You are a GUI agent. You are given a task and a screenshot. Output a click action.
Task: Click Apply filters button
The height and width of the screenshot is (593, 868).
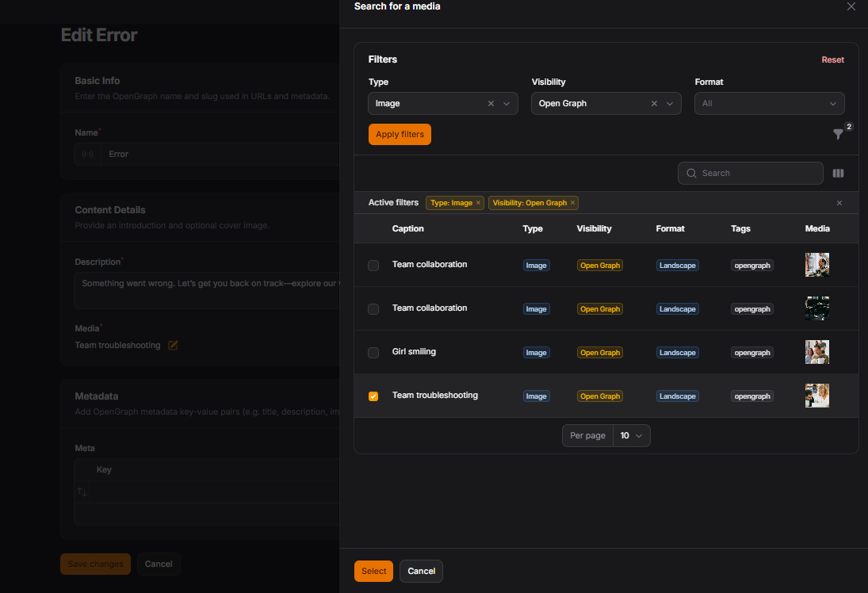coord(400,135)
